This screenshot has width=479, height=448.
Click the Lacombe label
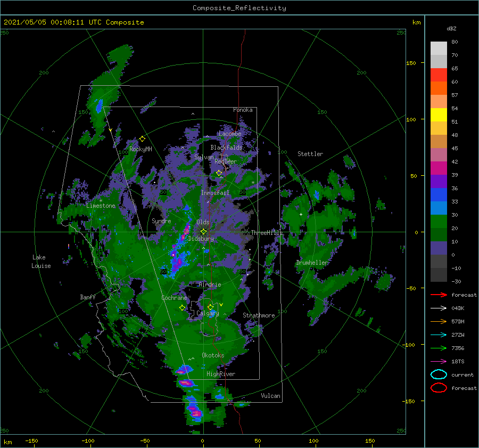(x=230, y=134)
